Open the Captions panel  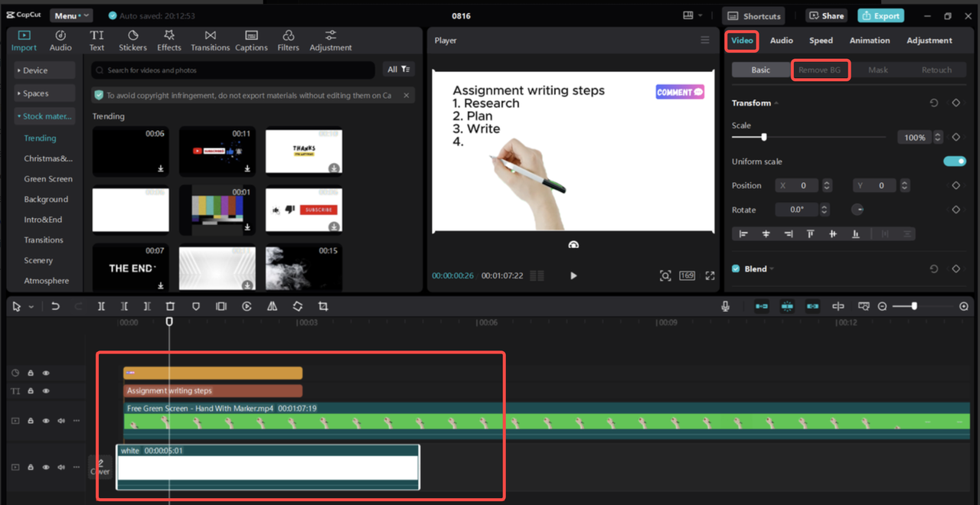coord(251,41)
